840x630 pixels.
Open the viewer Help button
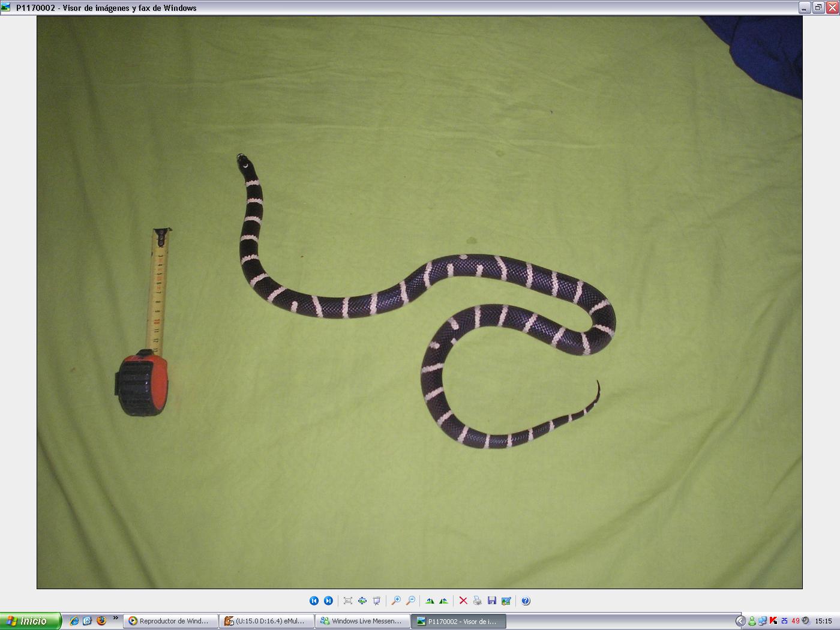526,601
